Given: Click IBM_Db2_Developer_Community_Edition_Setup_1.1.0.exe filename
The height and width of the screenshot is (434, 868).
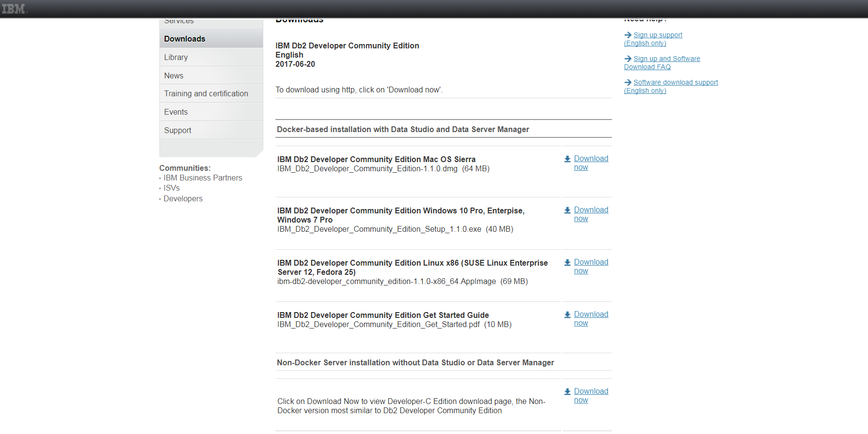Looking at the screenshot, I should (380, 229).
